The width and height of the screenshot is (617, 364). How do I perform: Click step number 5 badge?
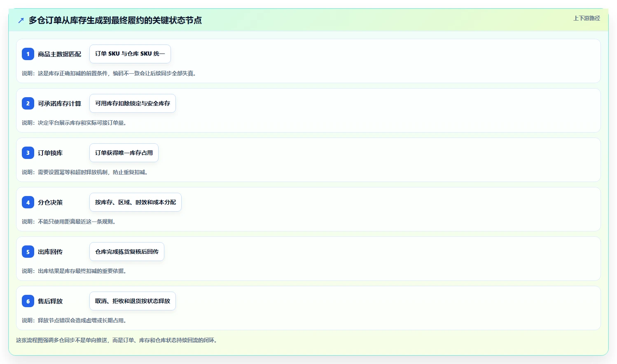point(28,252)
